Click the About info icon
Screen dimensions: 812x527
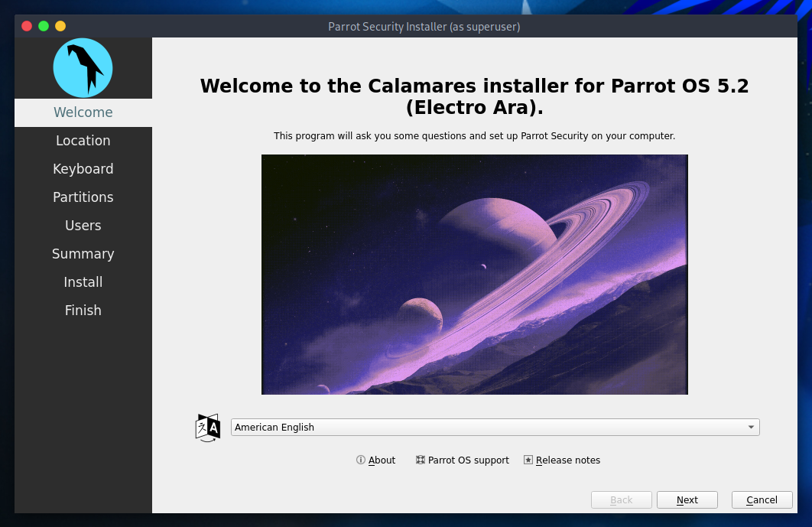coord(361,460)
